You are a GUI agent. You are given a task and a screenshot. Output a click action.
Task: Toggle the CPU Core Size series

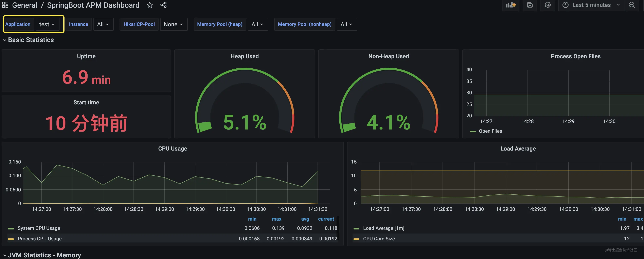[379, 239]
